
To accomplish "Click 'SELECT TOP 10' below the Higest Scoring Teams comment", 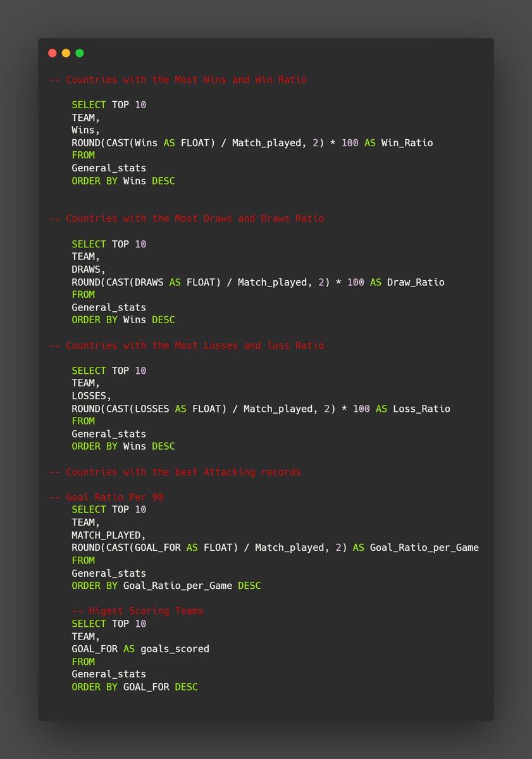I will click(x=109, y=624).
